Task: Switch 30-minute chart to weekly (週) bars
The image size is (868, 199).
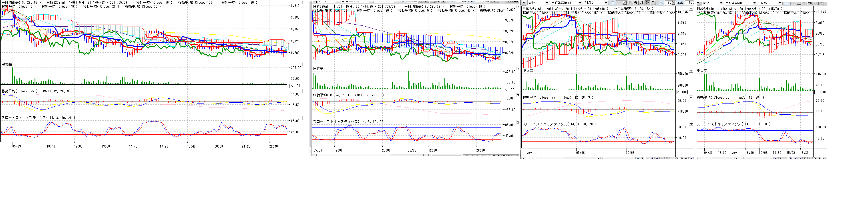Action: (636, 3)
